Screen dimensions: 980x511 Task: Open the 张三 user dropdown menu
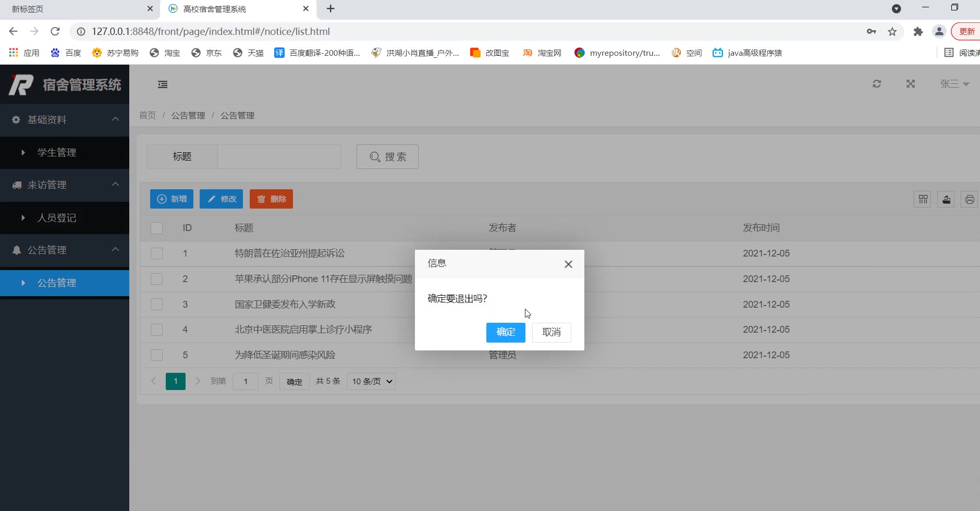pos(954,84)
